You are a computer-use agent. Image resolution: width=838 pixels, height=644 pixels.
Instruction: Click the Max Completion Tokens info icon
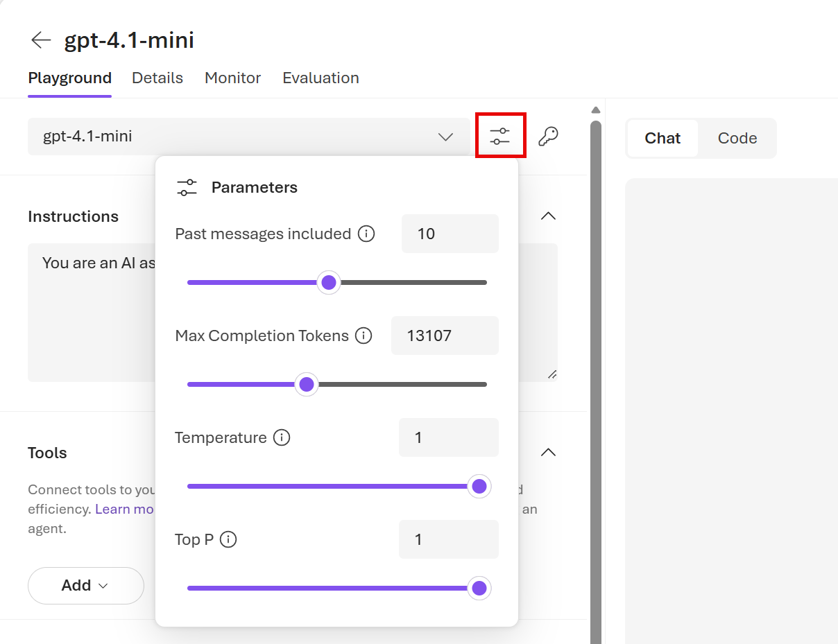363,336
